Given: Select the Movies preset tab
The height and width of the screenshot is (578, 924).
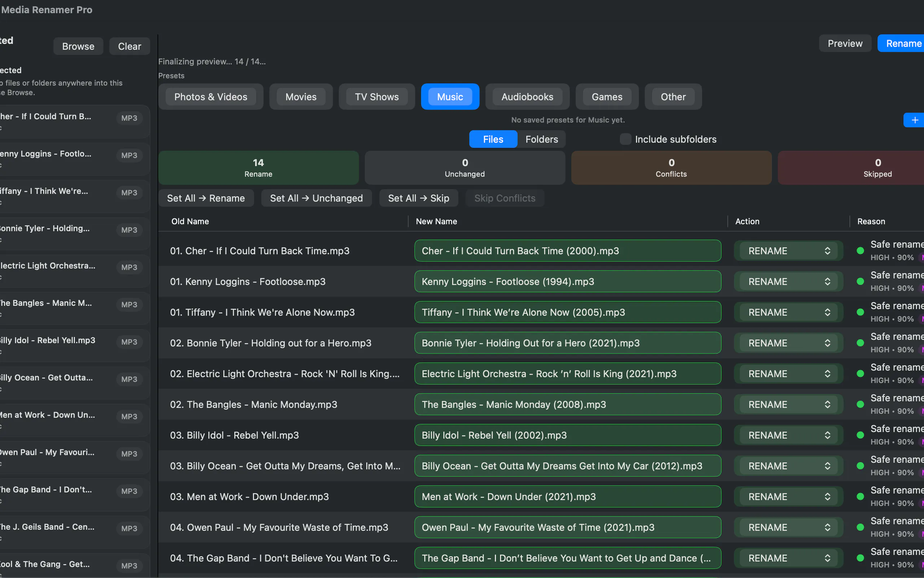Looking at the screenshot, I should coord(301,97).
